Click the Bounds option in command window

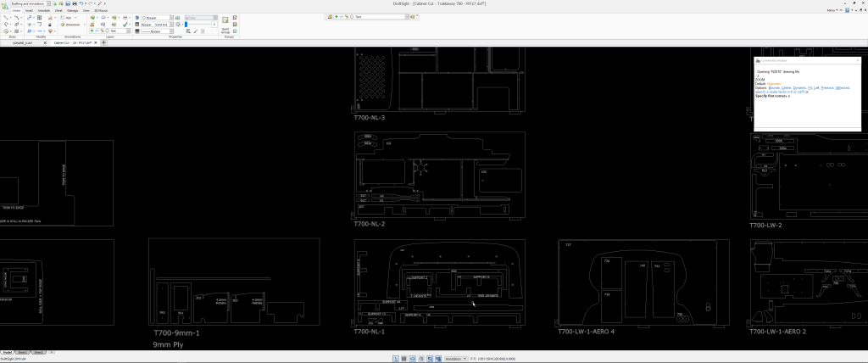point(773,87)
